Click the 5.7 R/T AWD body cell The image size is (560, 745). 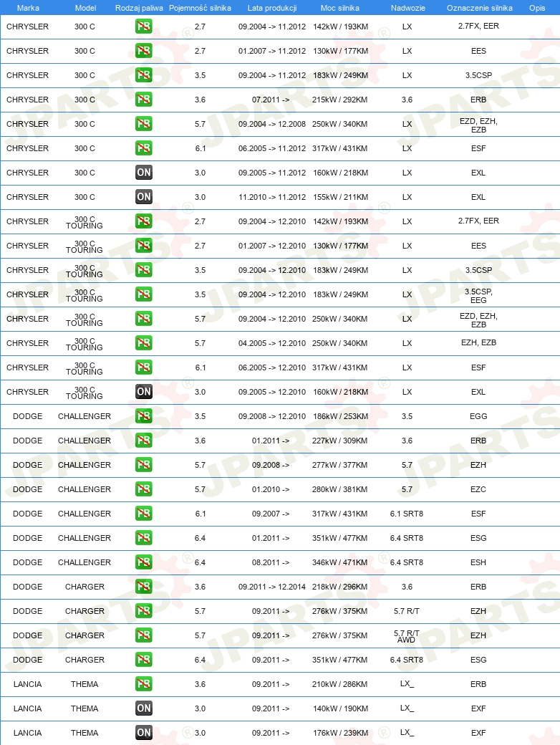point(407,636)
